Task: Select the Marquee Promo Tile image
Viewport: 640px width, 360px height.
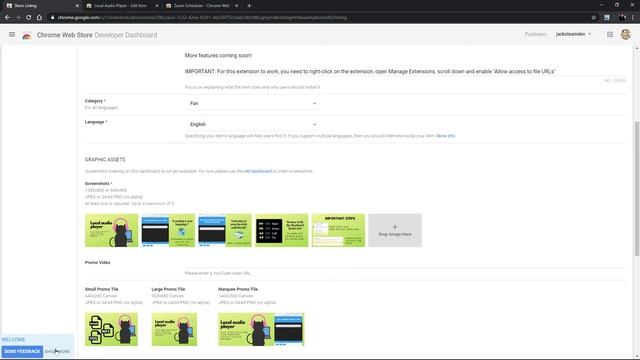Action: coord(261,329)
